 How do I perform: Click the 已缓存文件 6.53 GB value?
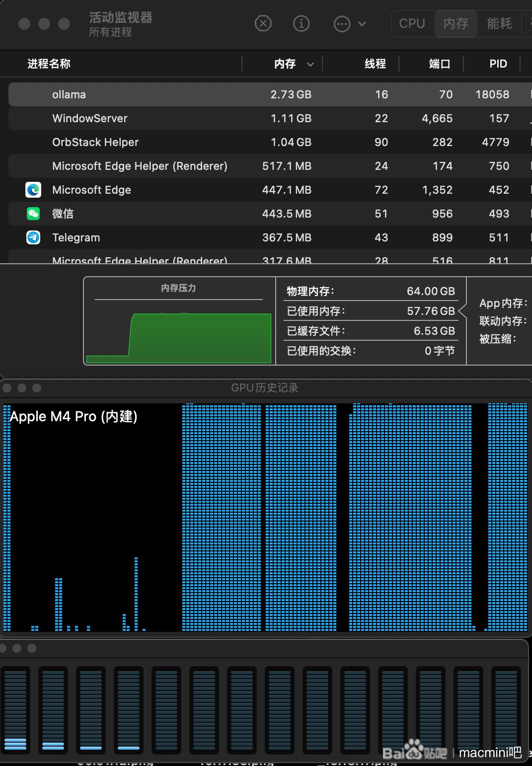click(x=434, y=331)
